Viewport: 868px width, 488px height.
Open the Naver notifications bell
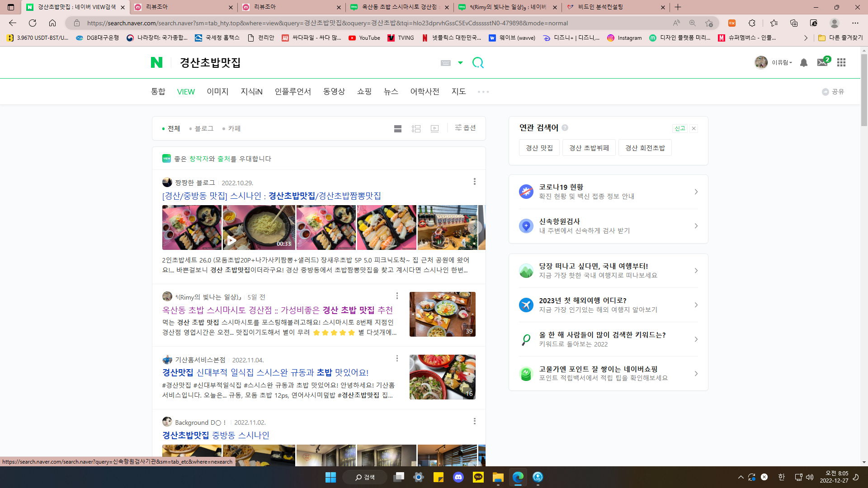804,63
